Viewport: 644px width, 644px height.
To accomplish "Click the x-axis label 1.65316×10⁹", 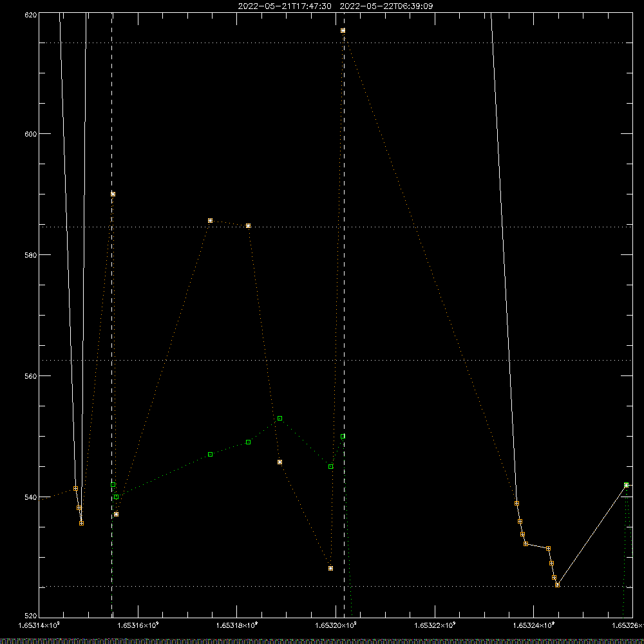I will [138, 625].
